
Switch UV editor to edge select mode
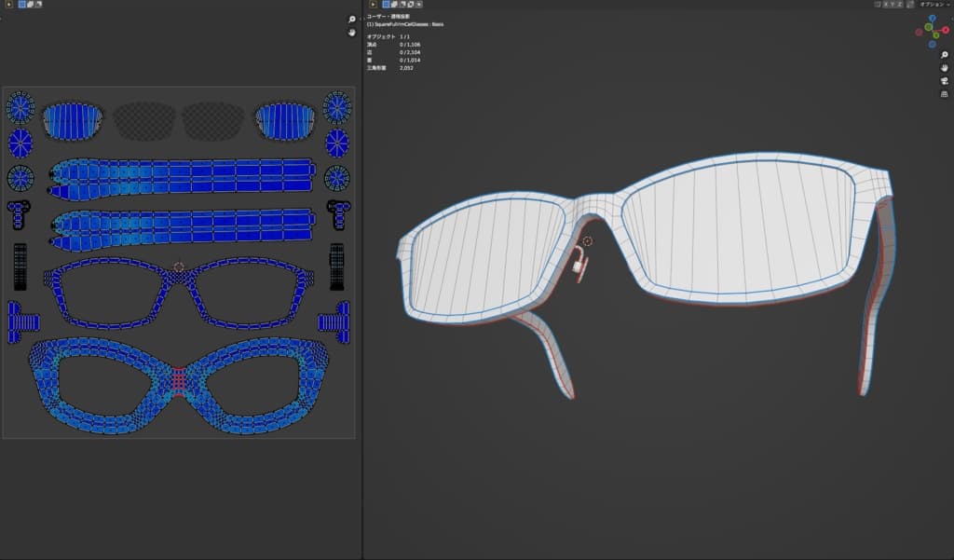tap(30, 5)
